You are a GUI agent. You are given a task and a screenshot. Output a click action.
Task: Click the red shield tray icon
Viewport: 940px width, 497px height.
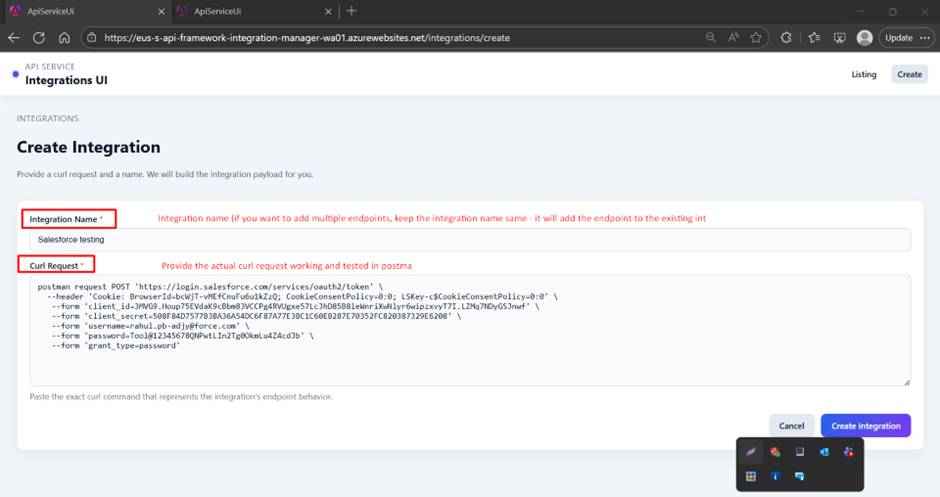point(775,452)
